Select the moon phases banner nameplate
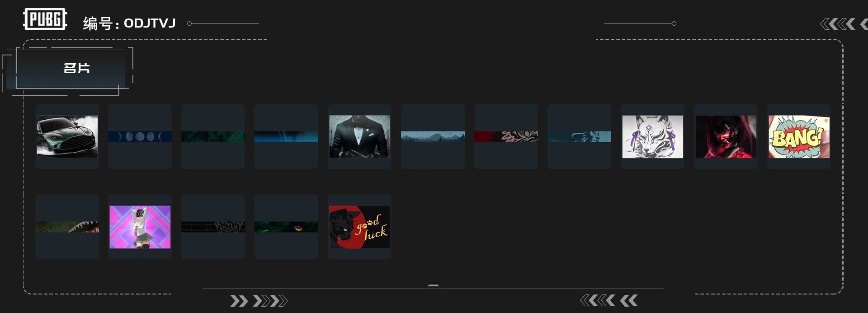 (140, 136)
